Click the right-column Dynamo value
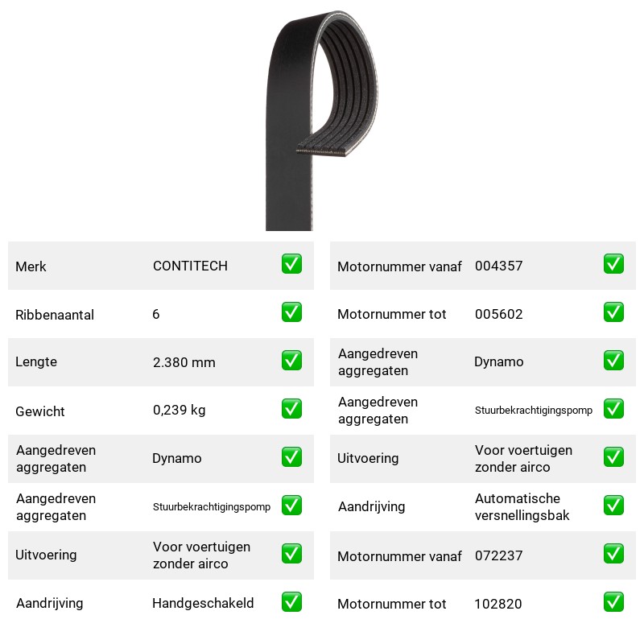Screen dimensions: 644x644 click(x=498, y=361)
